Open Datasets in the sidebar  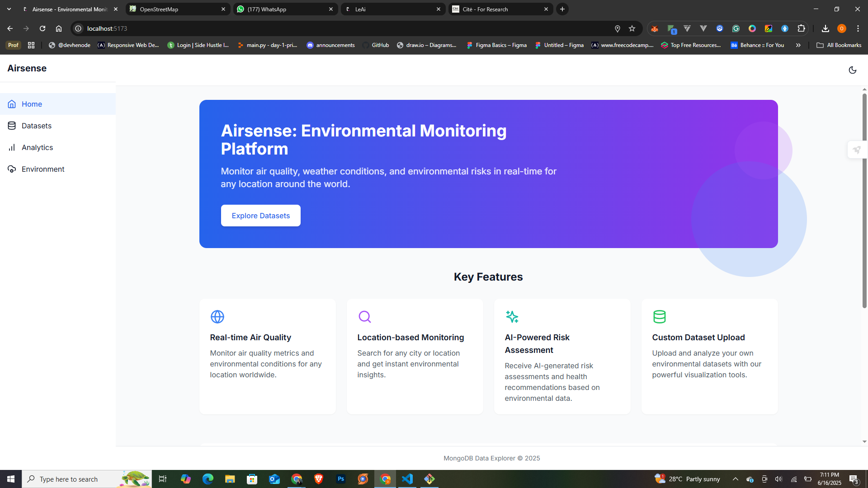(36, 126)
